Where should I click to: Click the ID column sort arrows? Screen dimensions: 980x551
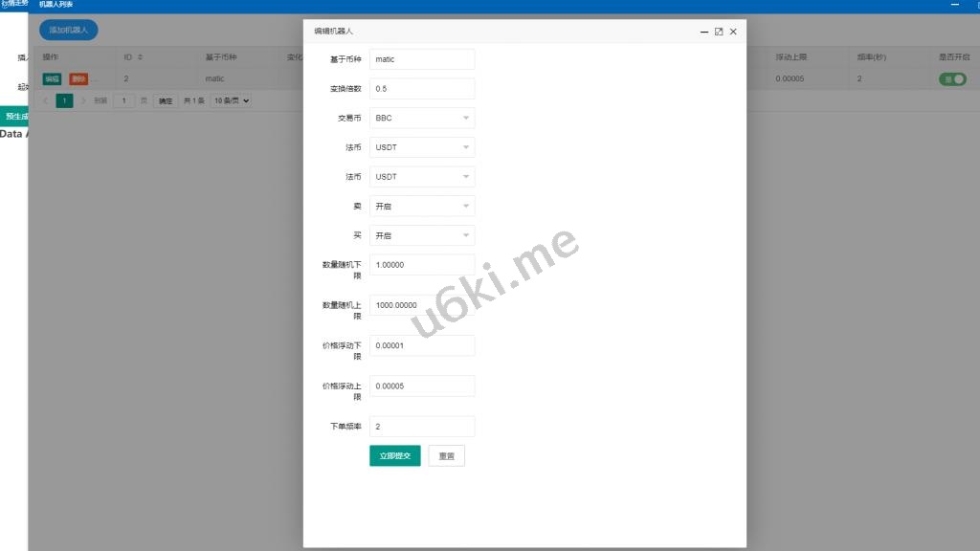click(140, 57)
